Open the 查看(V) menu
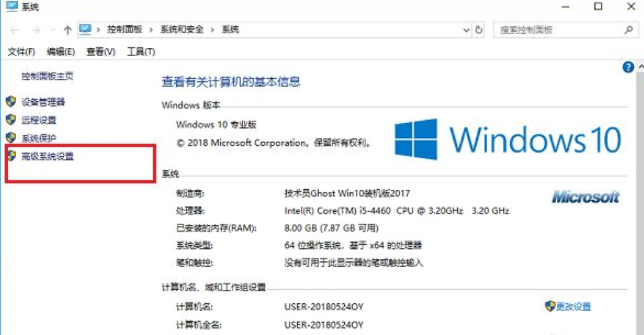The height and width of the screenshot is (335, 644). [x=101, y=52]
